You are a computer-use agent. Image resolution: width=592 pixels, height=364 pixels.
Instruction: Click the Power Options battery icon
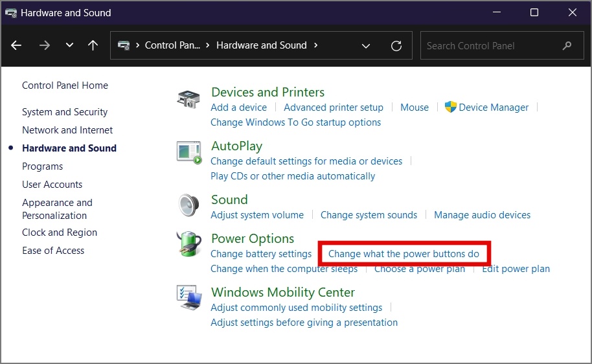[x=189, y=245]
